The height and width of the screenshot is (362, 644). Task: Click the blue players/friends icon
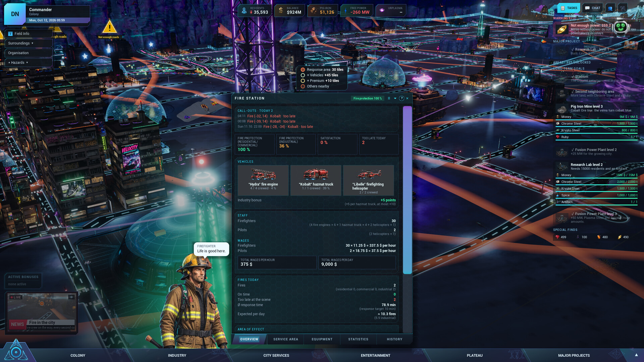tap(610, 8)
